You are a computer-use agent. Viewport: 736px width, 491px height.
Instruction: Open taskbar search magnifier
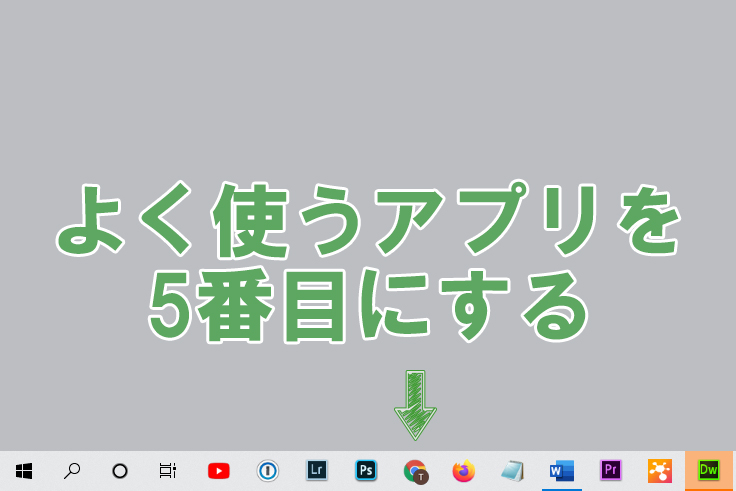(x=72, y=471)
